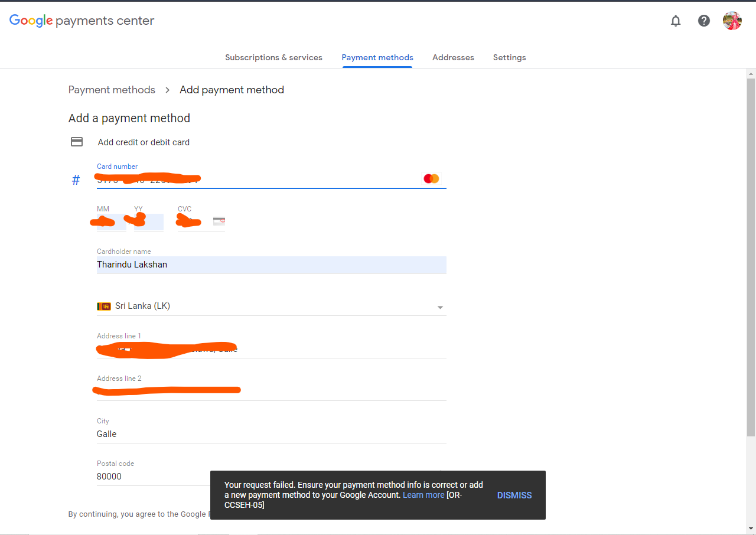Click the Add credit or debit card label

pyautogui.click(x=144, y=142)
